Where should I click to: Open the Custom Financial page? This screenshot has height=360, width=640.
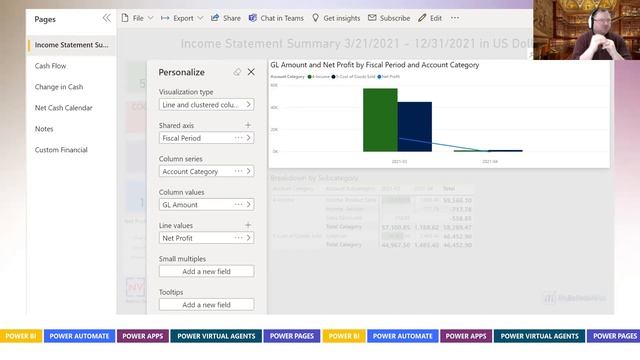click(x=61, y=150)
